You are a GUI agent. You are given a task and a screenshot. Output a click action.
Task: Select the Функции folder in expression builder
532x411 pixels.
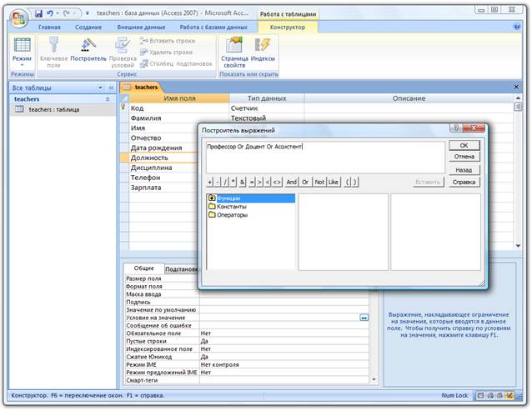230,198
